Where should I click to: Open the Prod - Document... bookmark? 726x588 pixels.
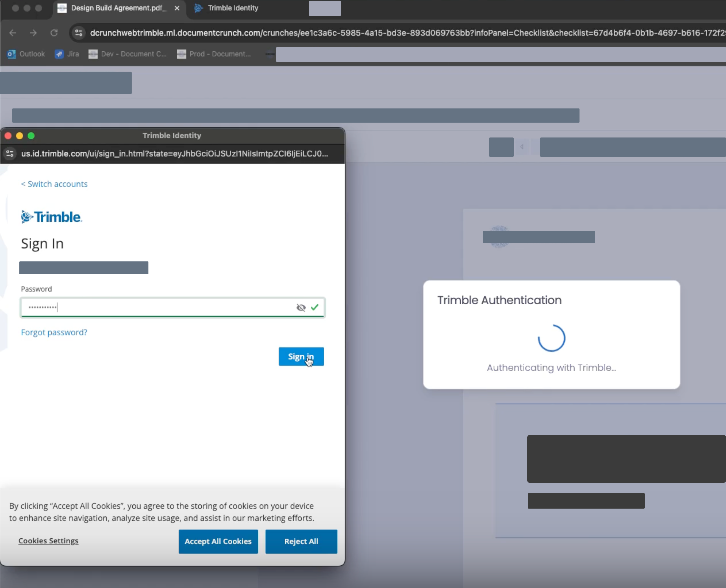pyautogui.click(x=214, y=54)
